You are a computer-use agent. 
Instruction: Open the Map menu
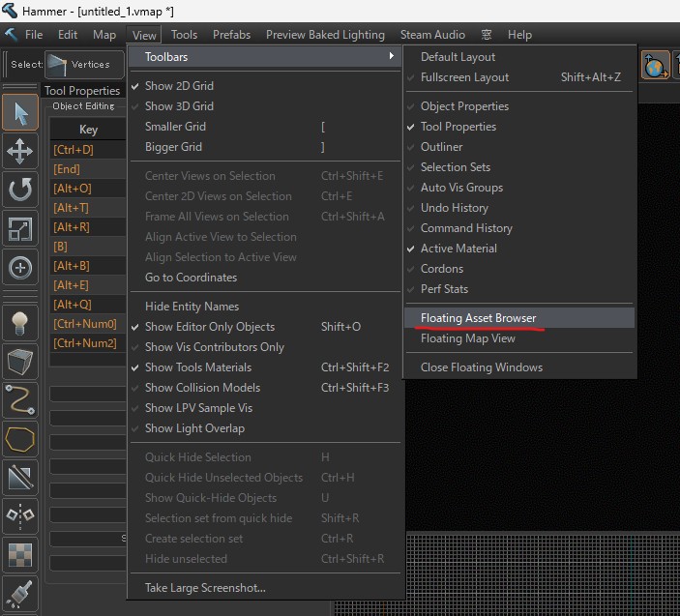point(104,35)
